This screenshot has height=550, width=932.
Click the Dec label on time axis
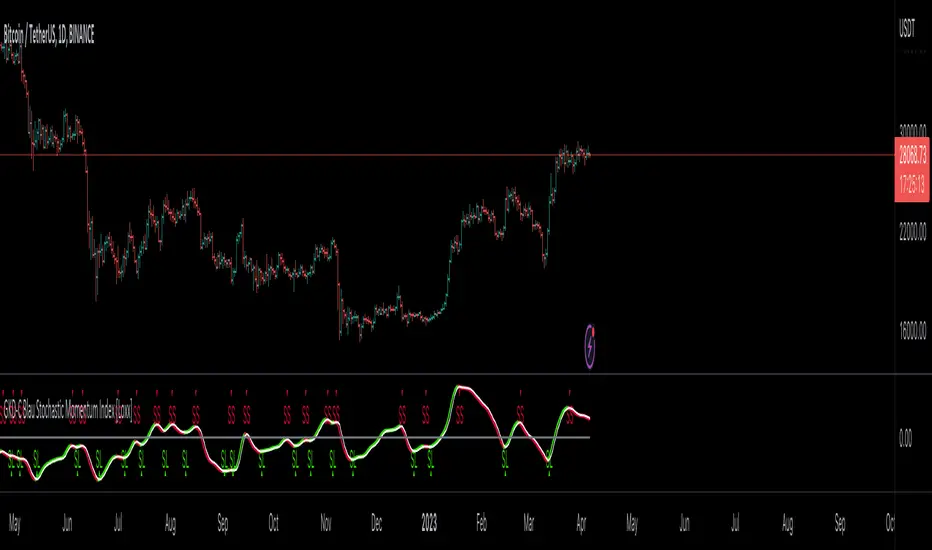pos(376,523)
